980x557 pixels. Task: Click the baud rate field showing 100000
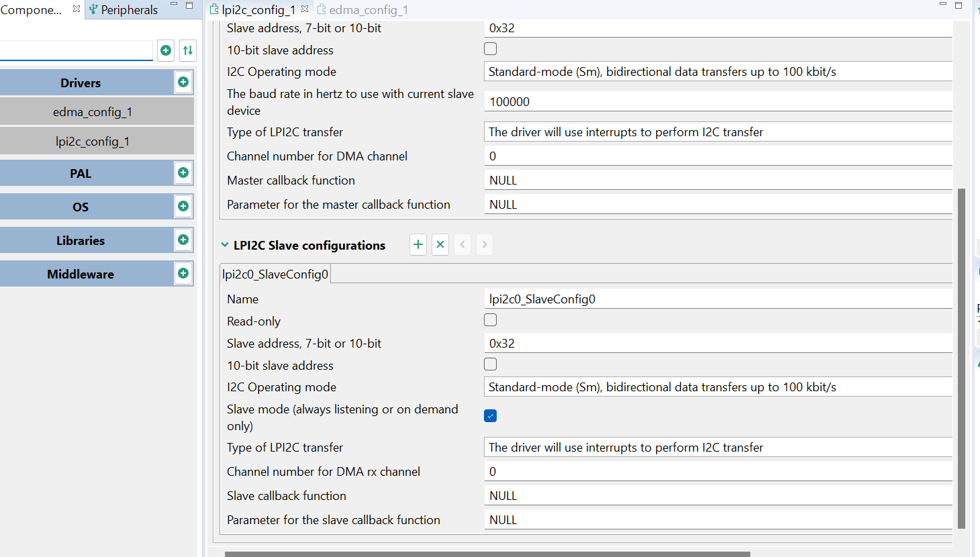[718, 101]
